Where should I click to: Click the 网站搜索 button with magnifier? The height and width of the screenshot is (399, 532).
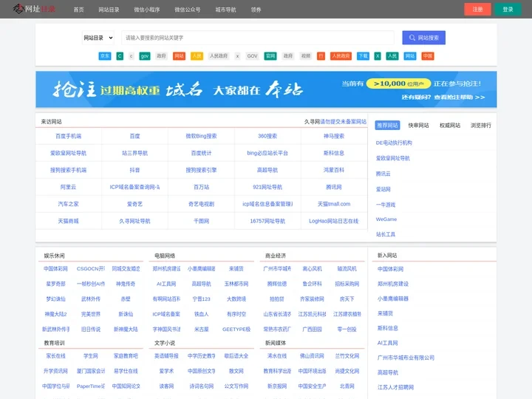pos(424,38)
